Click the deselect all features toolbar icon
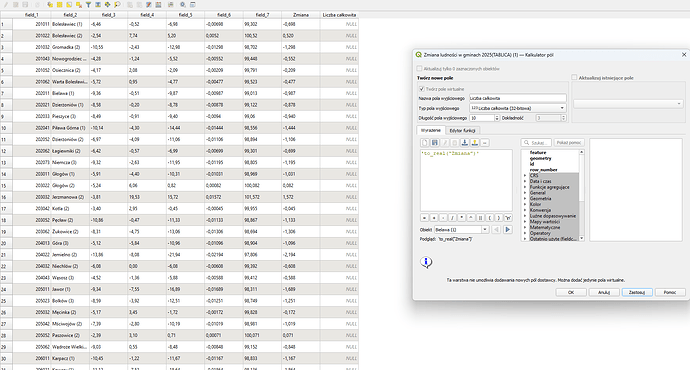The width and height of the screenshot is (690, 370). 79,4
